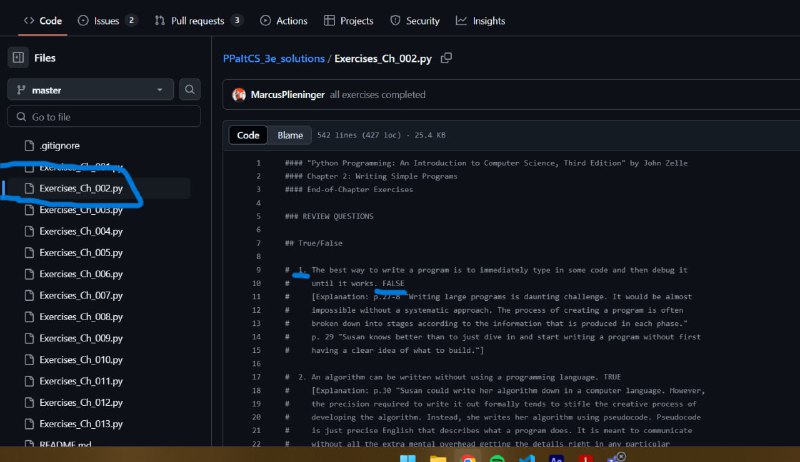Switch to Chrome in the taskbar

pos(467,458)
